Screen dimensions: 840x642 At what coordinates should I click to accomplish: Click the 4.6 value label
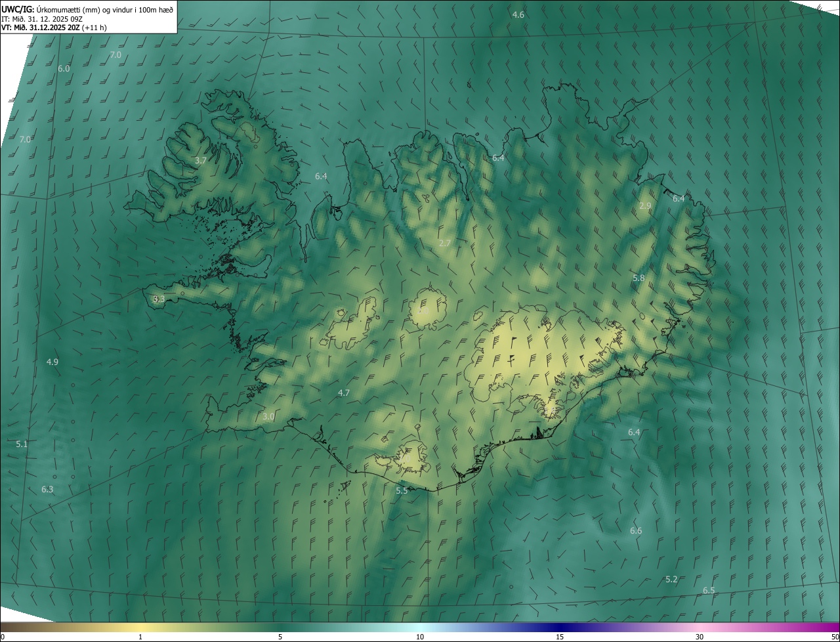click(x=518, y=14)
